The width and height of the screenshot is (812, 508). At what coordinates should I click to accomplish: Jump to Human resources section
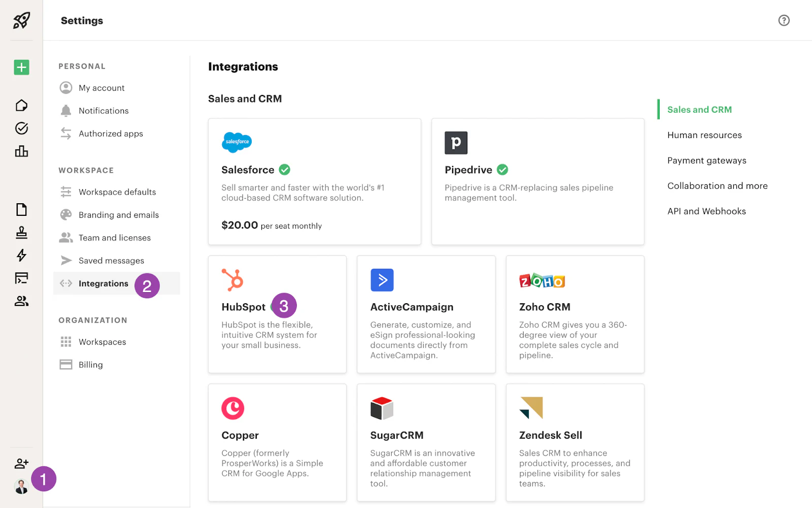(x=704, y=135)
